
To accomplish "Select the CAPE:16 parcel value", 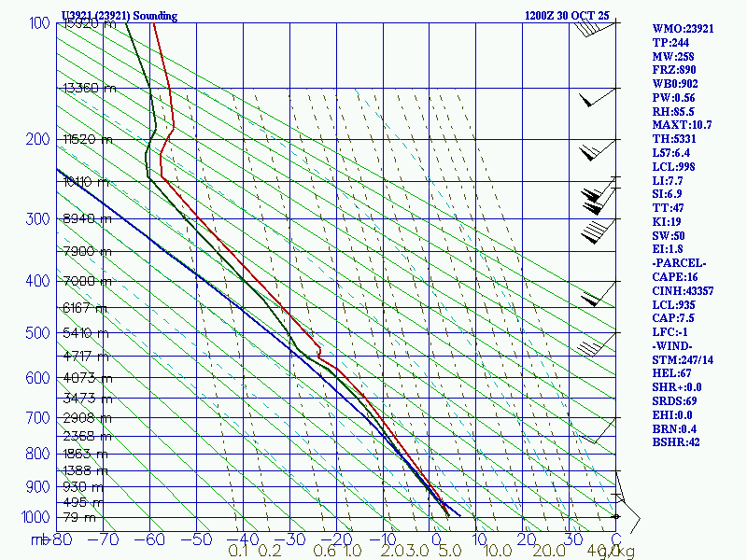I will coord(674,276).
